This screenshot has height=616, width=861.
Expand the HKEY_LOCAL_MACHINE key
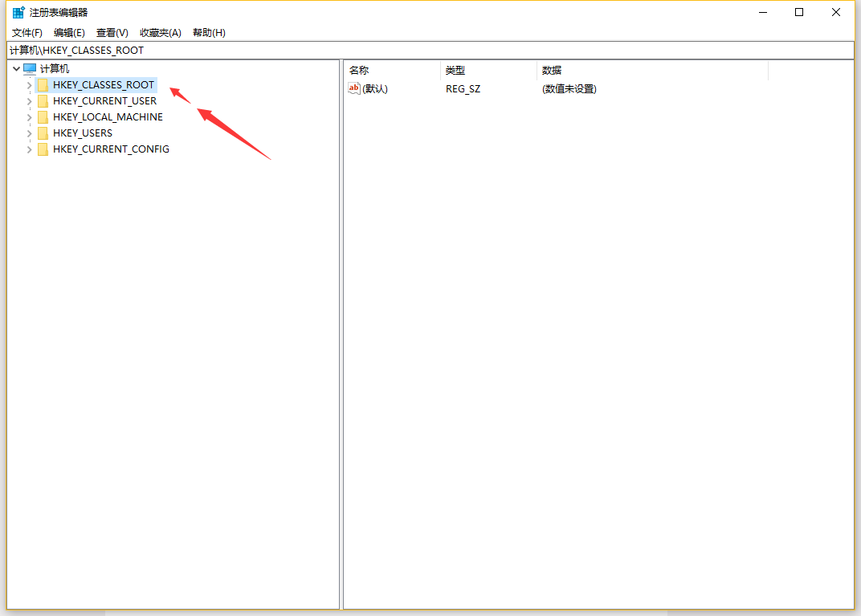pyautogui.click(x=30, y=117)
